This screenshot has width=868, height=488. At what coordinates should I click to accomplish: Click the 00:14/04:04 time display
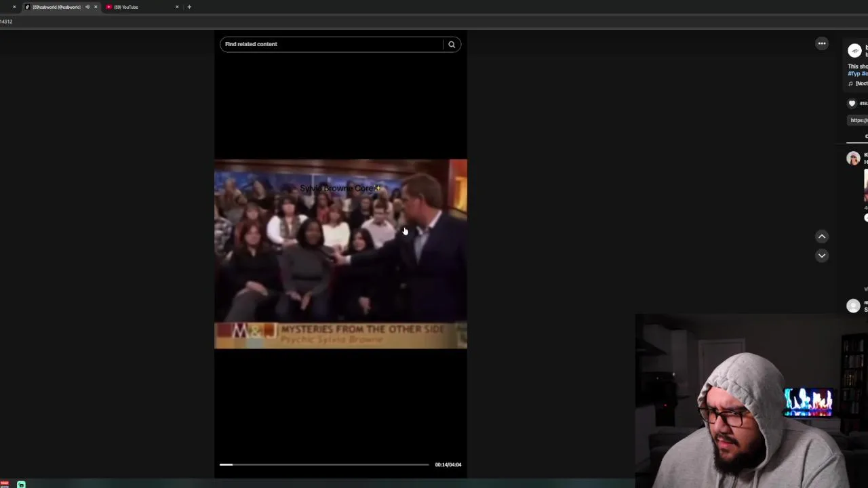tap(448, 464)
